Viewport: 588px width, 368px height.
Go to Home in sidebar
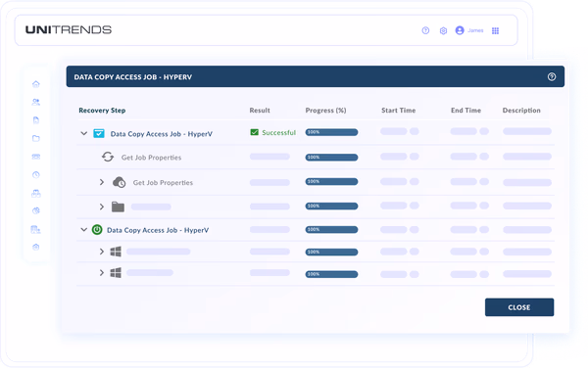(36, 84)
